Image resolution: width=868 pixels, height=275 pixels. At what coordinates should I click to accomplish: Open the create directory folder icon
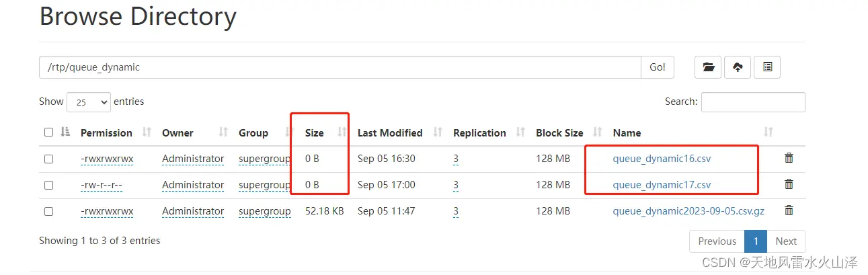point(708,67)
